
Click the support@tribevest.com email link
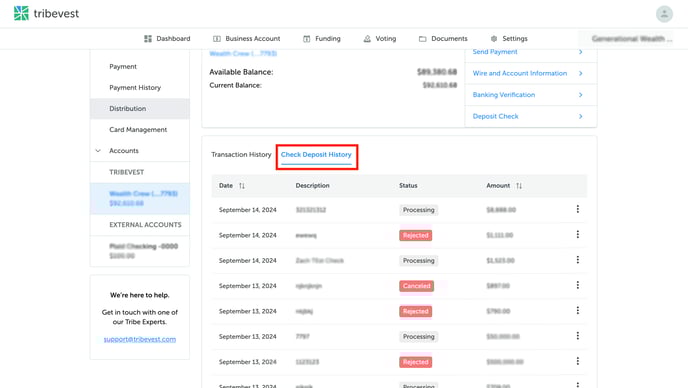[x=140, y=339]
